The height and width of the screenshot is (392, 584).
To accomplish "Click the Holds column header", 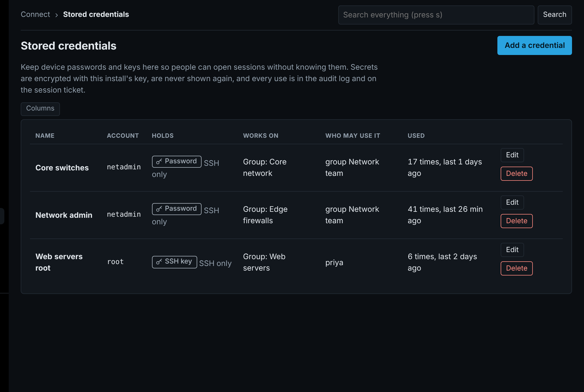I will [x=163, y=136].
